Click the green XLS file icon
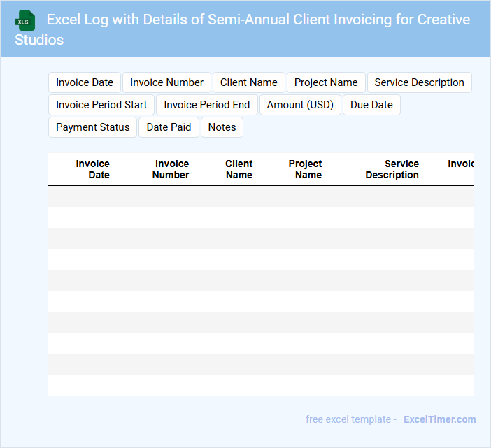 click(27, 20)
